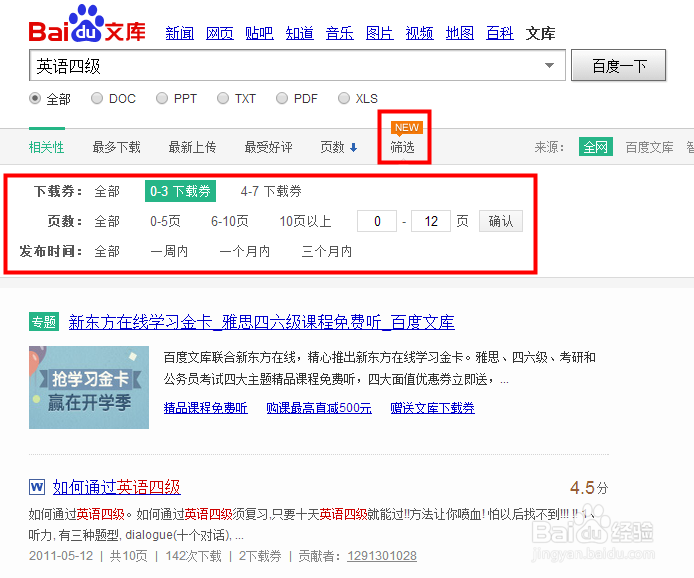Click the 2011-05-12 date text
Screen dimensions: 694x578
click(61, 555)
